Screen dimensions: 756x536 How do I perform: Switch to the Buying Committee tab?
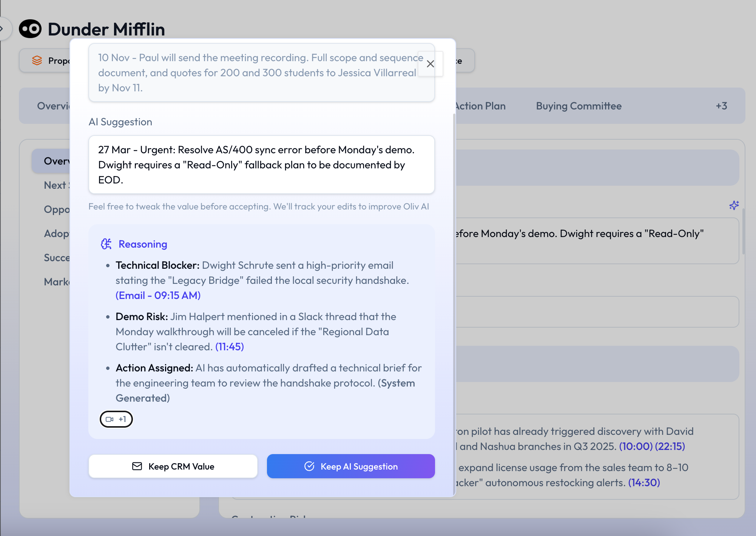pos(579,106)
